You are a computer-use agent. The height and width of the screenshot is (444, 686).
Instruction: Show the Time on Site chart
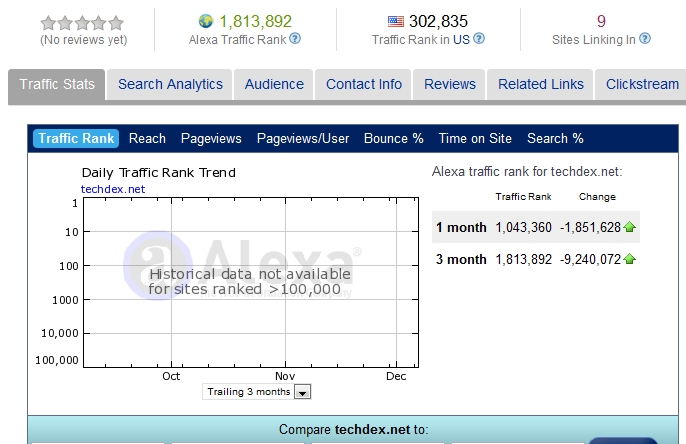point(475,138)
